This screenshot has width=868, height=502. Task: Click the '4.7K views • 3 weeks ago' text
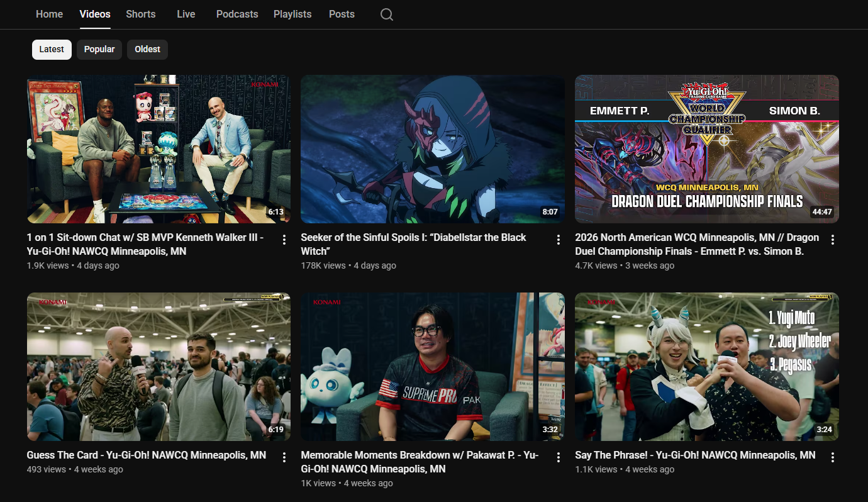point(625,265)
